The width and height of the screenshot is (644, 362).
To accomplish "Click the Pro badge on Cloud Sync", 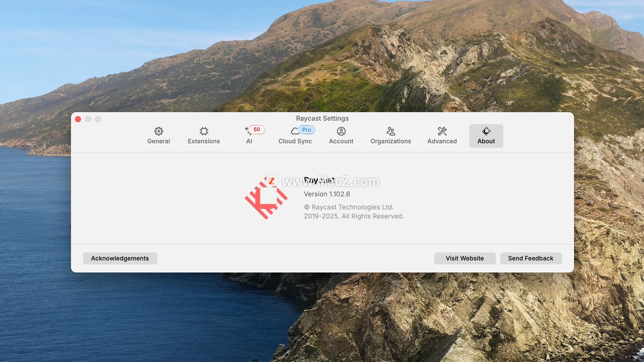I will (306, 130).
